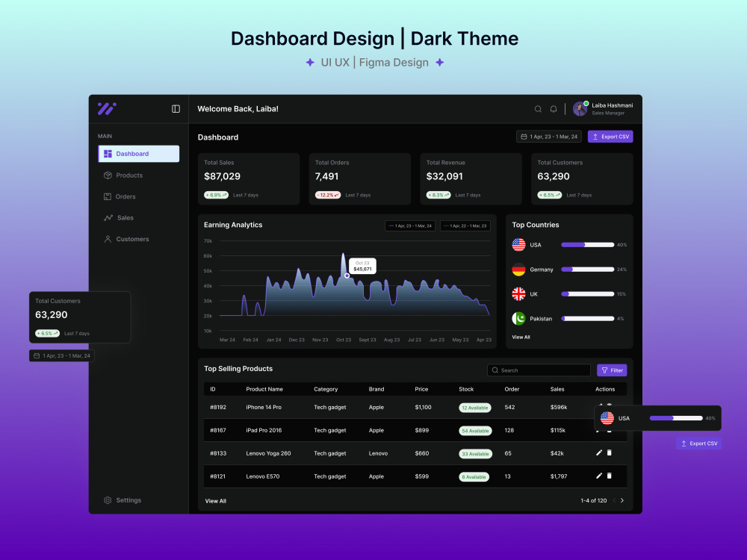747x560 pixels.
Task: Edit the Lenovo E570 row
Action: [599, 476]
